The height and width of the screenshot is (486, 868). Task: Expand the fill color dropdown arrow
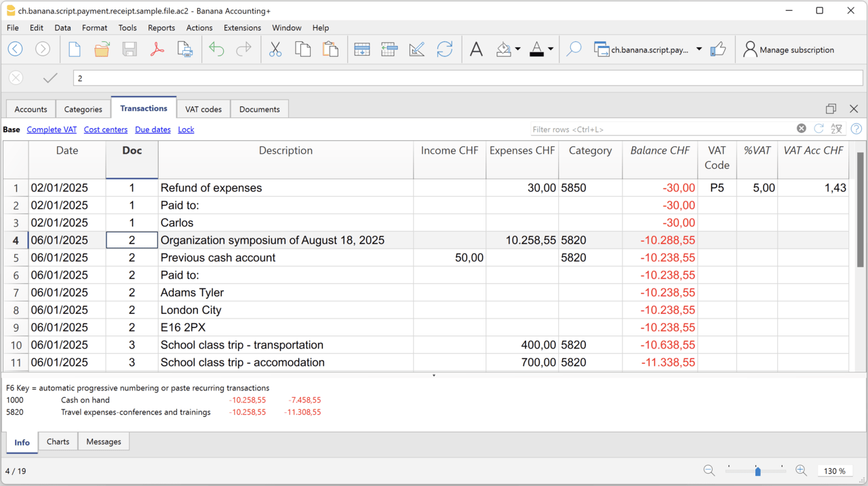[x=518, y=49]
